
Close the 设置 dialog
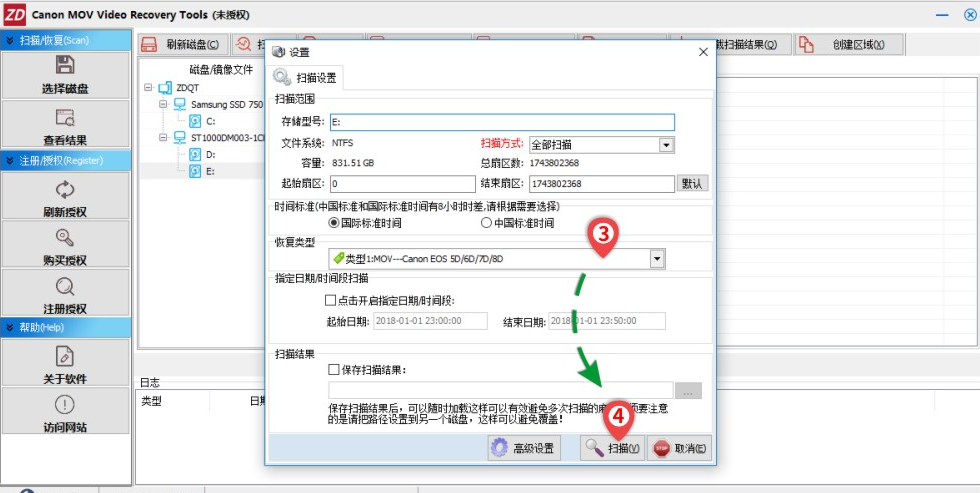703,52
